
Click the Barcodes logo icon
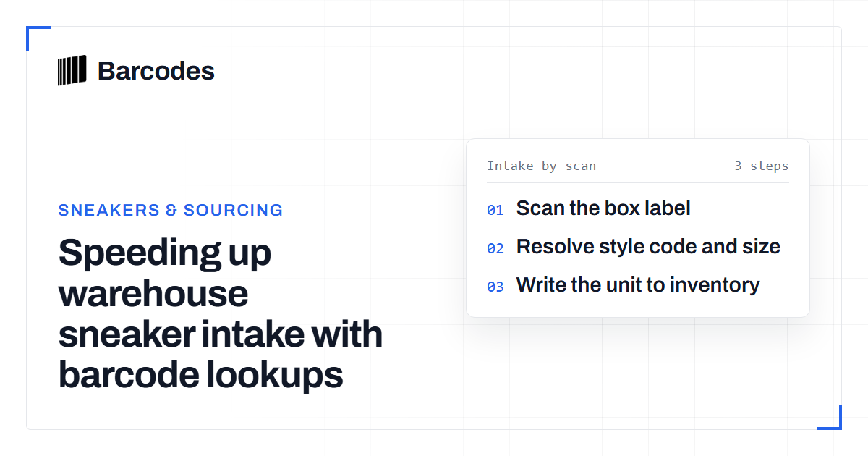pyautogui.click(x=72, y=70)
